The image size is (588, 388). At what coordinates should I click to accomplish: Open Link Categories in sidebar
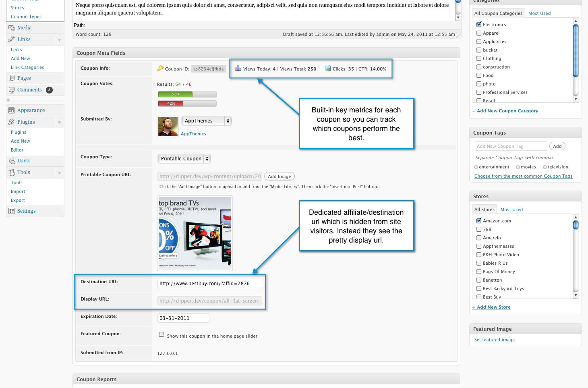pos(27,67)
